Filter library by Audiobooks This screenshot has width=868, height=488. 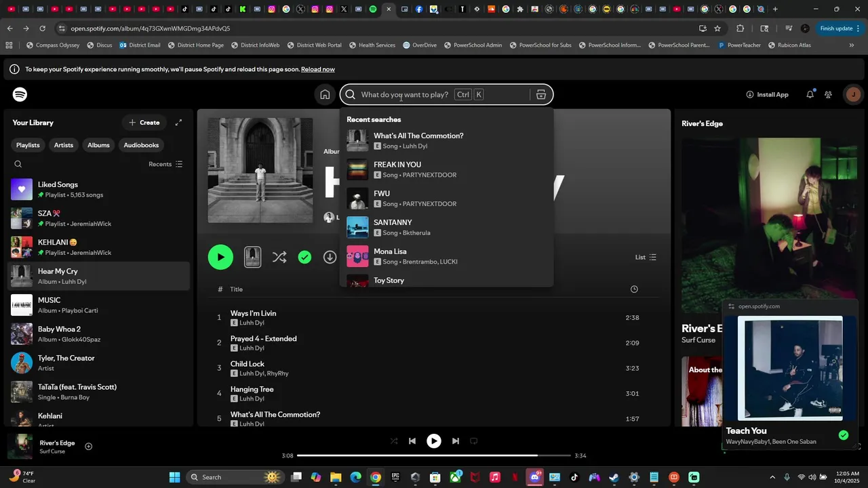[x=141, y=145]
